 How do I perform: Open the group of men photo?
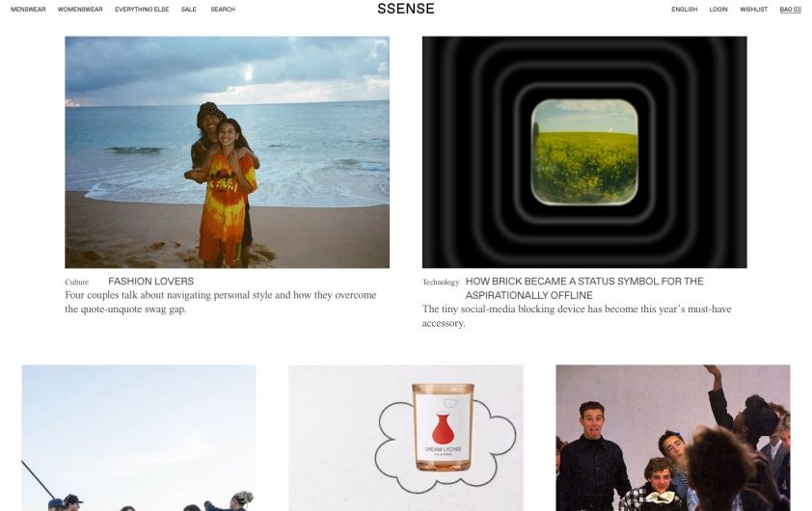pyautogui.click(x=673, y=438)
